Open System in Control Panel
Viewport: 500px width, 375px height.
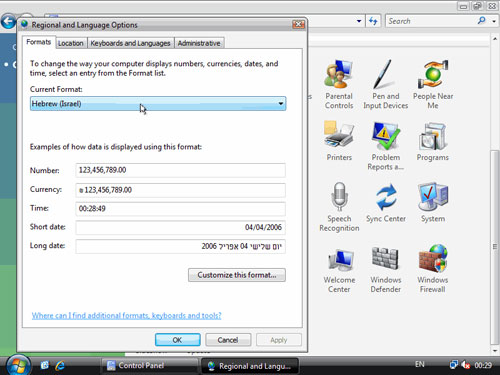(x=433, y=202)
